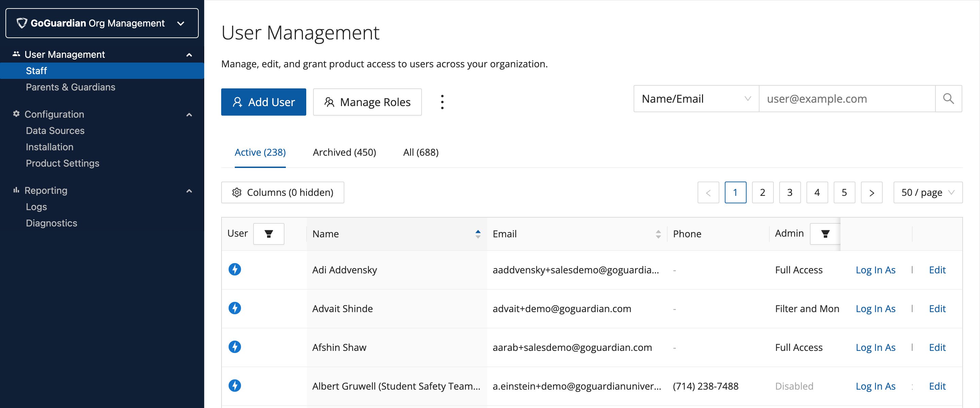Click the magnifier search icon button

coord(948,99)
